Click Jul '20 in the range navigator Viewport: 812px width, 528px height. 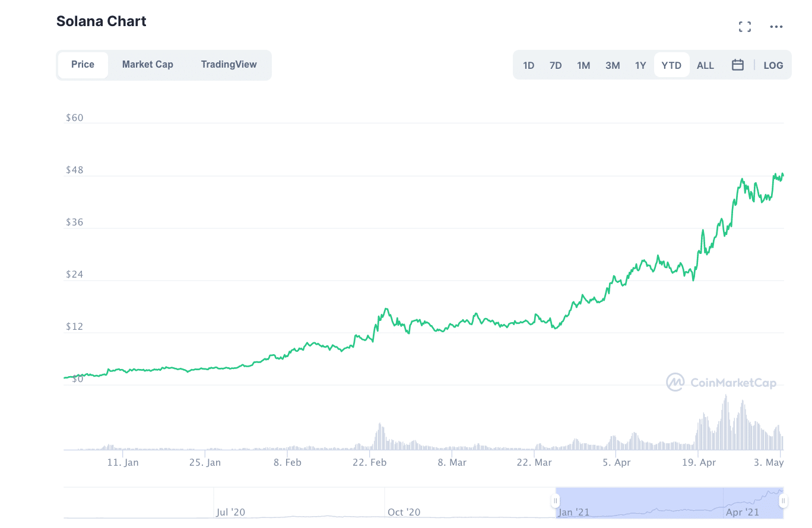pos(231,512)
